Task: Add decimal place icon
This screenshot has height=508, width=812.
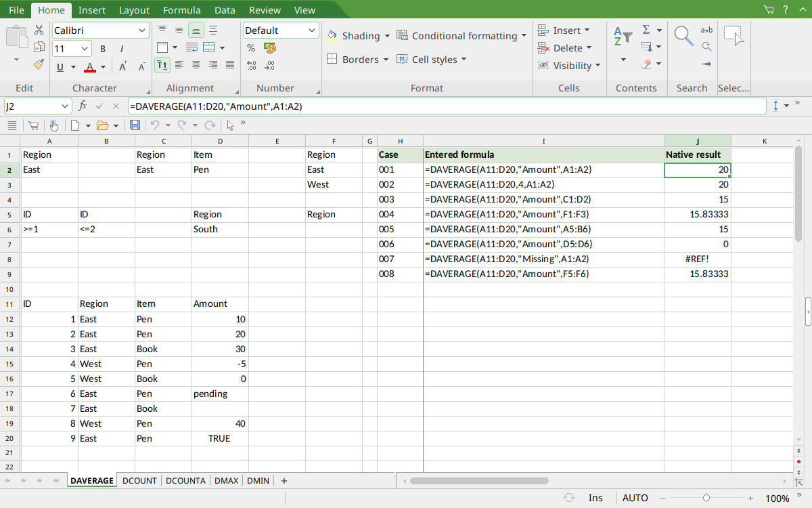Action: tap(251, 66)
